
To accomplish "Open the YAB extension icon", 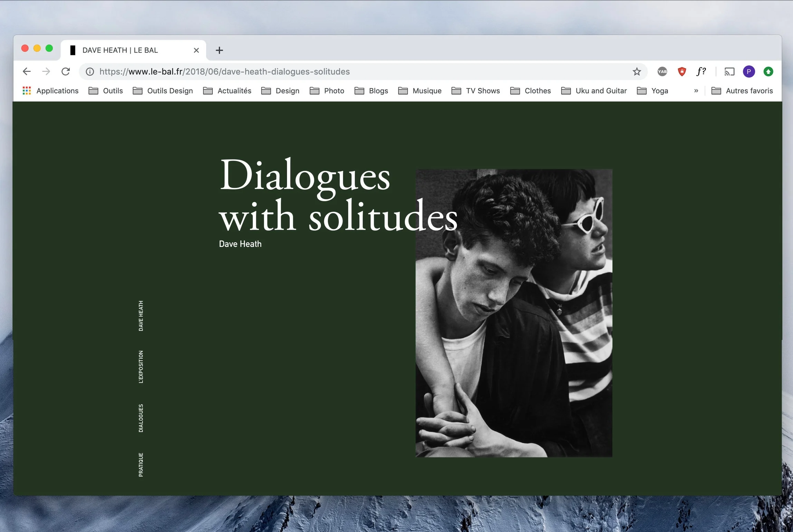I will tap(662, 72).
